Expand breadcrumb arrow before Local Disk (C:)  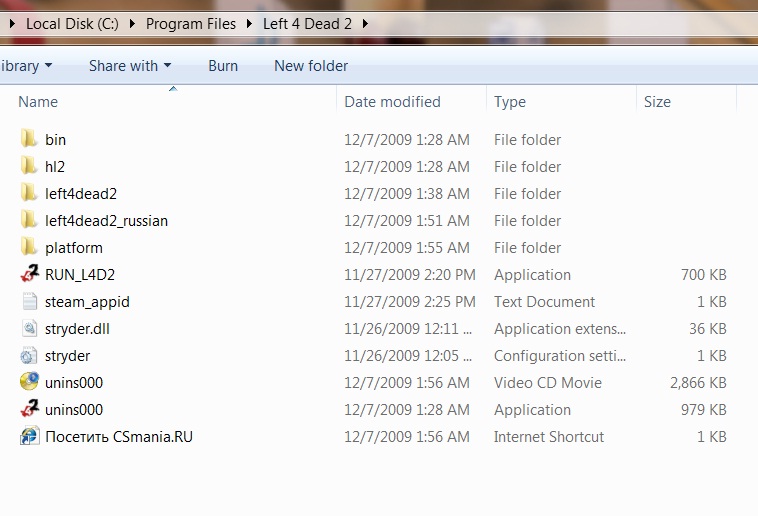[13, 23]
